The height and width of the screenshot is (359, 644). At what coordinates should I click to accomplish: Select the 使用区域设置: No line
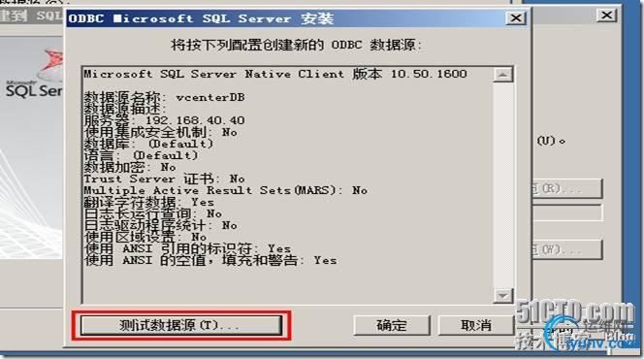click(145, 237)
